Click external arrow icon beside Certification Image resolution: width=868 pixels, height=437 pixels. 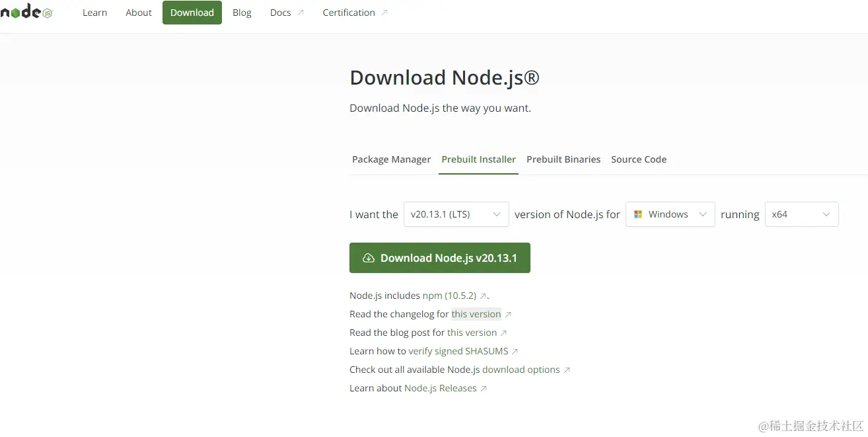pyautogui.click(x=385, y=13)
